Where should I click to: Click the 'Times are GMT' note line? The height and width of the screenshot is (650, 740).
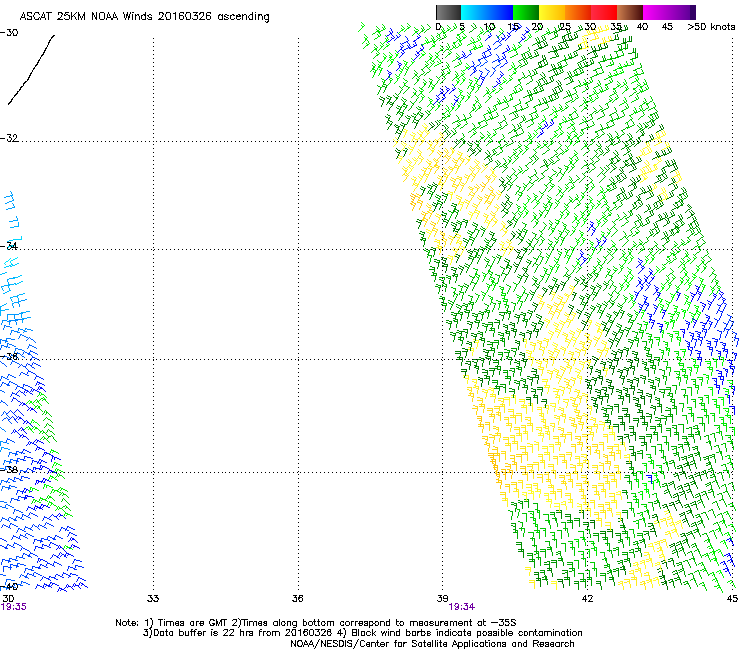click(316, 623)
